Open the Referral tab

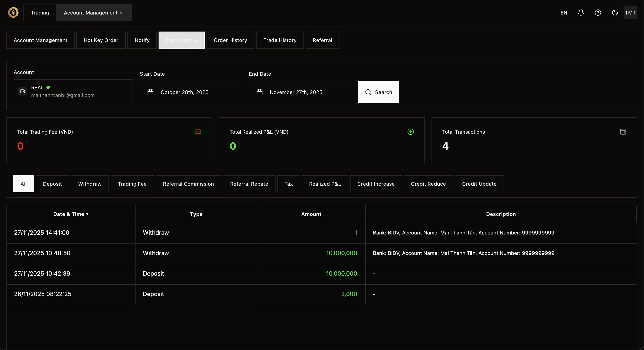[322, 40]
